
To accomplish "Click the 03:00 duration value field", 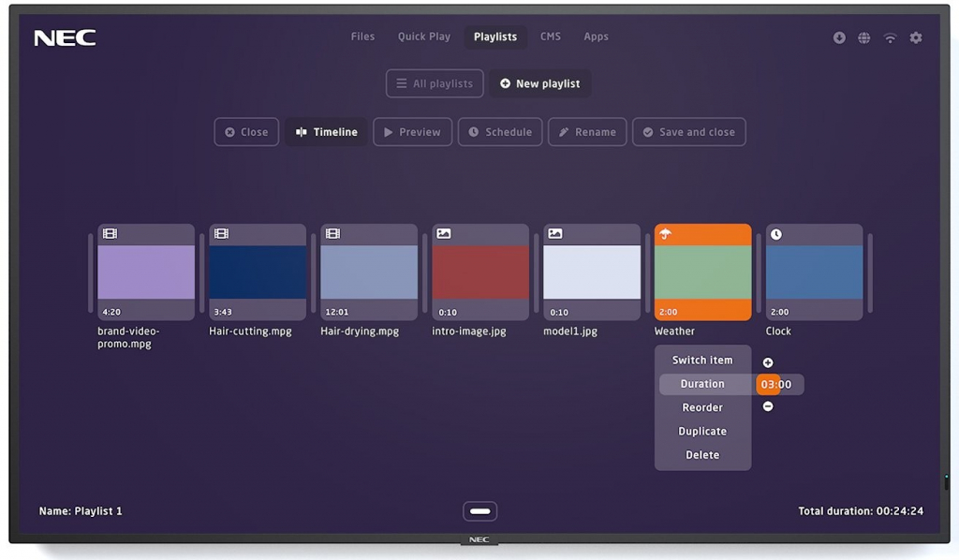I will pyautogui.click(x=777, y=384).
